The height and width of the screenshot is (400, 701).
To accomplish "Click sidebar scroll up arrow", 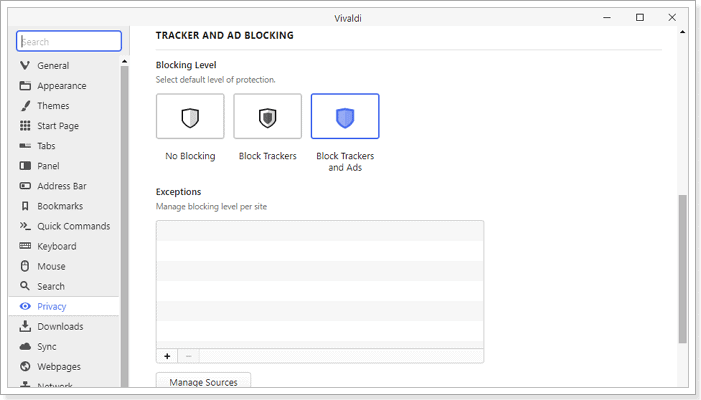I will point(124,62).
